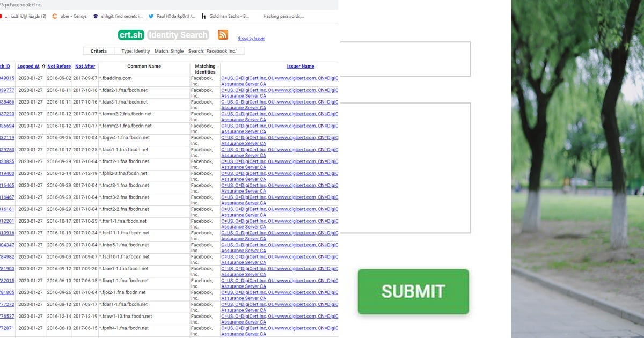Image resolution: width=644 pixels, height=338 pixels.
Task: Click the crt.sh logo badge
Action: point(130,34)
